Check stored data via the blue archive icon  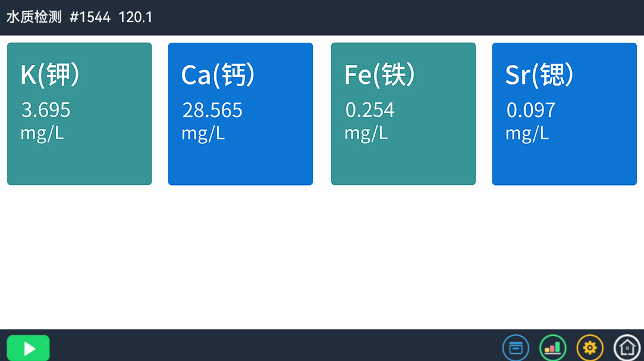click(x=515, y=347)
